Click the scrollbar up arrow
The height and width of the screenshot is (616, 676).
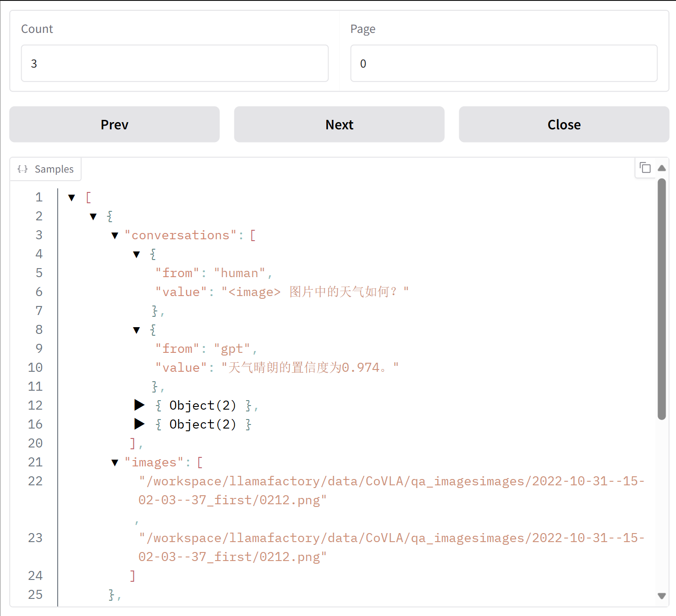[x=662, y=168]
